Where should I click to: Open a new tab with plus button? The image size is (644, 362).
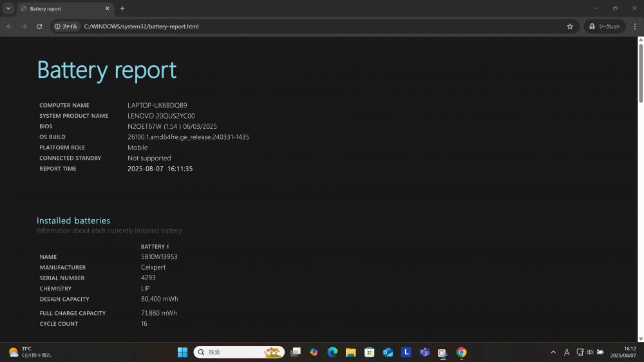(x=122, y=8)
